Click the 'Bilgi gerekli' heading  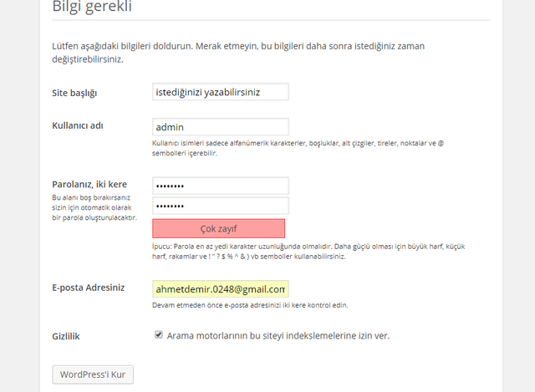pyautogui.click(x=91, y=8)
